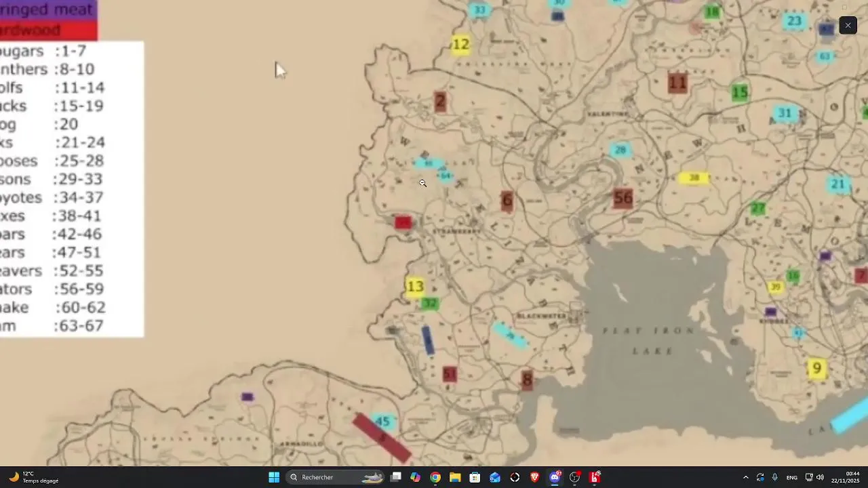
Task: Click the red hardwood legend bar
Action: [49, 30]
